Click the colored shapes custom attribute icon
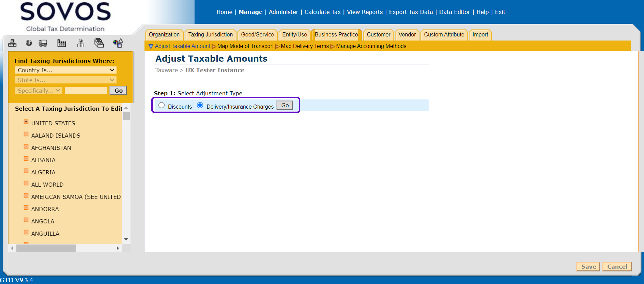Image resolution: width=644 pixels, height=284 pixels. pos(118,43)
